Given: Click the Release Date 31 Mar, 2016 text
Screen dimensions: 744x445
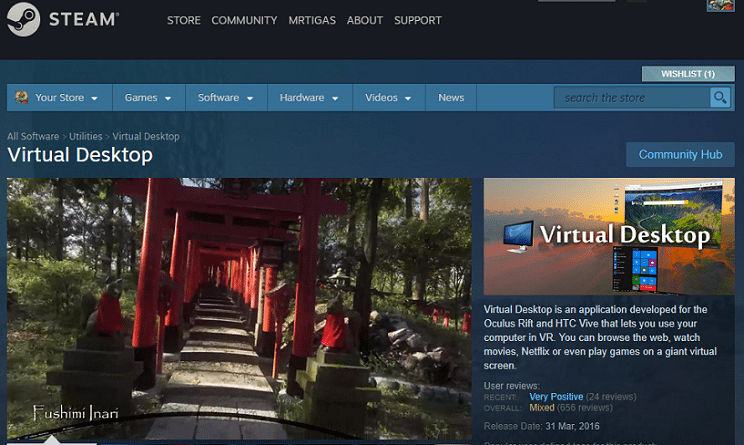Looking at the screenshot, I should click(541, 426).
